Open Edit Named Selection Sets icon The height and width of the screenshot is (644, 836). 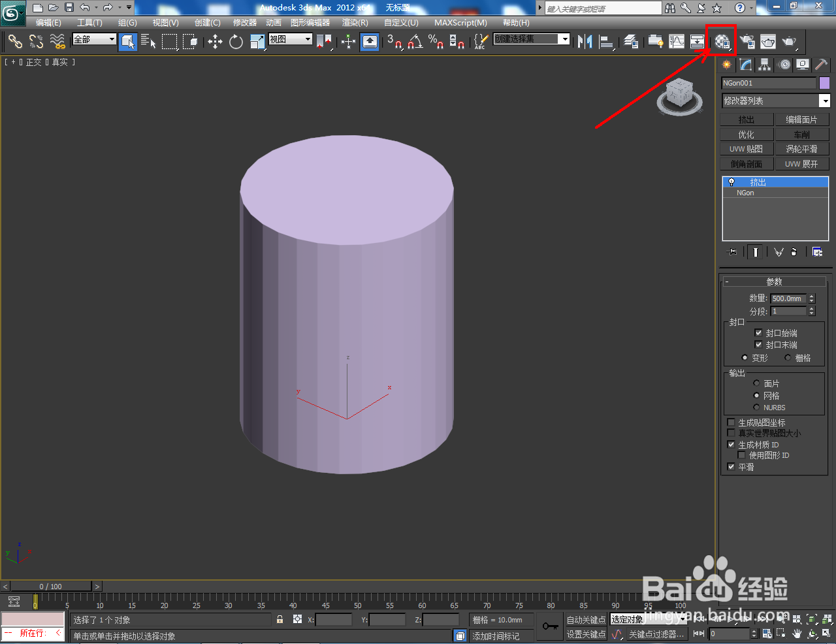tap(481, 42)
